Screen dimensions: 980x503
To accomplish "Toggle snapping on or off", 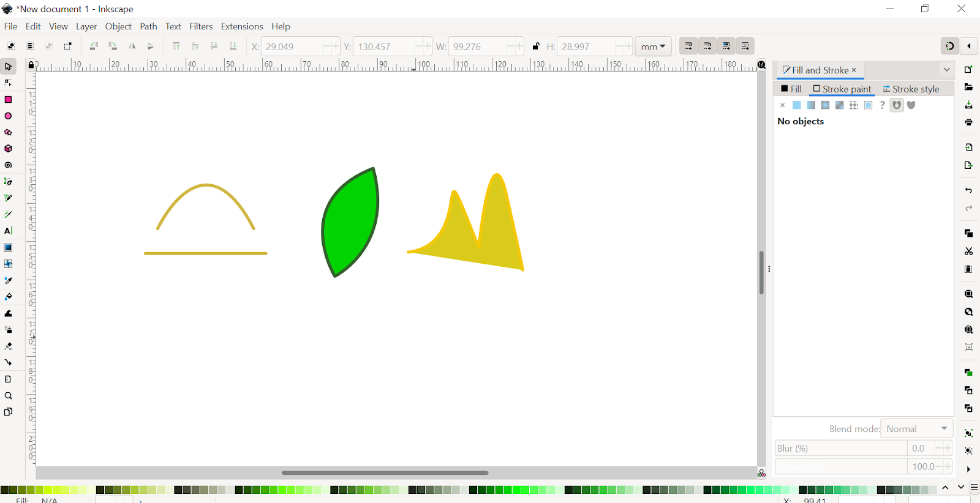I will pyautogui.click(x=949, y=46).
